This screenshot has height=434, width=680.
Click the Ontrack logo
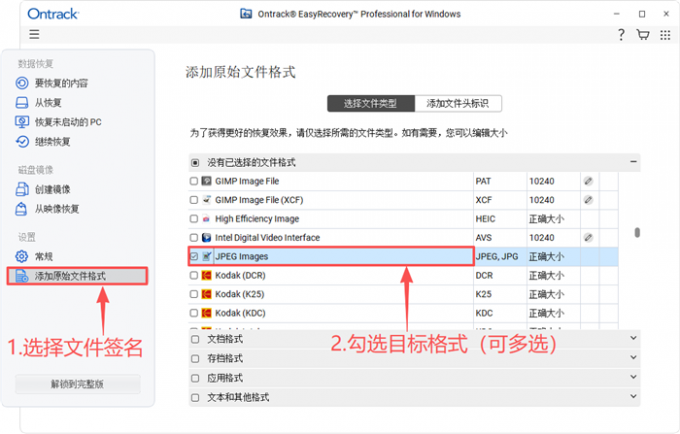pos(52,14)
